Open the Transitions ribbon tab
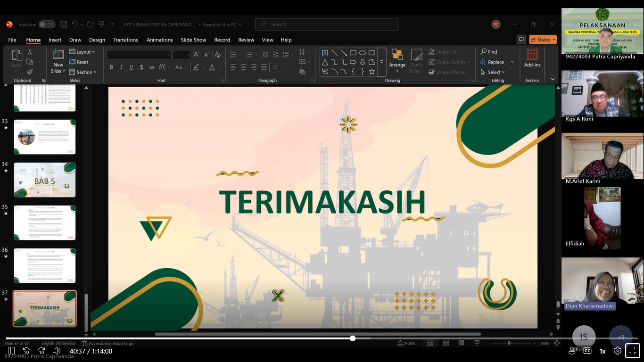This screenshot has width=644, height=362. (x=125, y=40)
